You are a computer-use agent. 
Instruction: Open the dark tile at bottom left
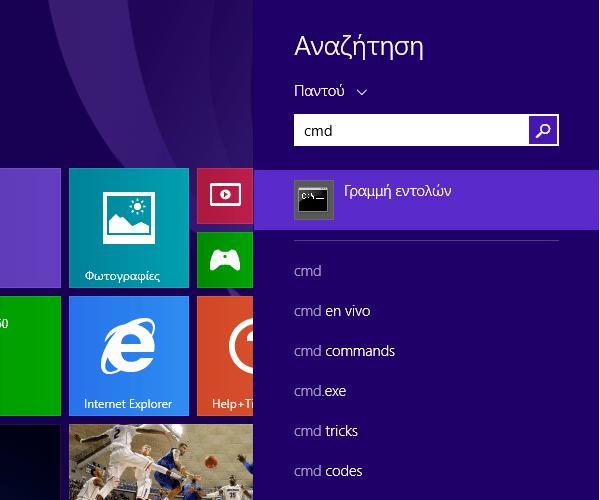coord(30,462)
